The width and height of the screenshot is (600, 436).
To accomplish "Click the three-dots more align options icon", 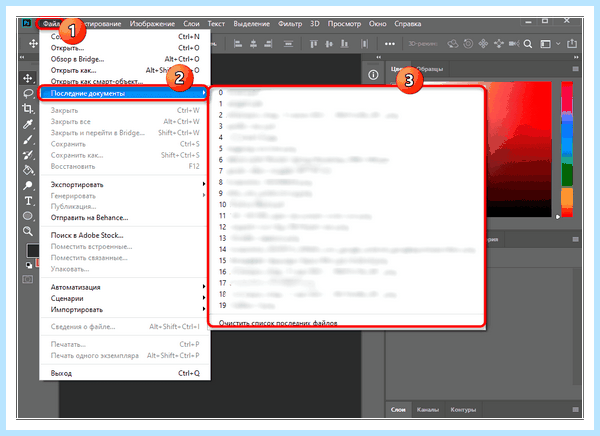I will tap(390, 44).
